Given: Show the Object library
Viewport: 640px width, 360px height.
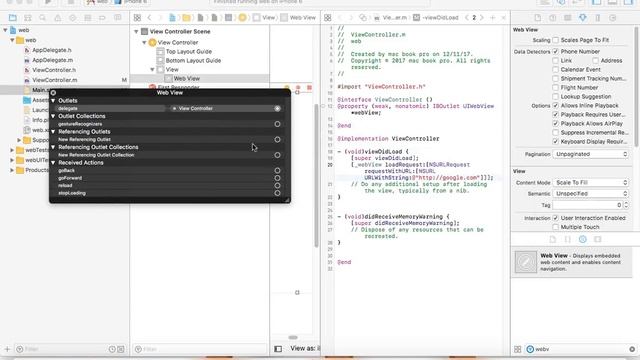Looking at the screenshot, I should point(583,239).
